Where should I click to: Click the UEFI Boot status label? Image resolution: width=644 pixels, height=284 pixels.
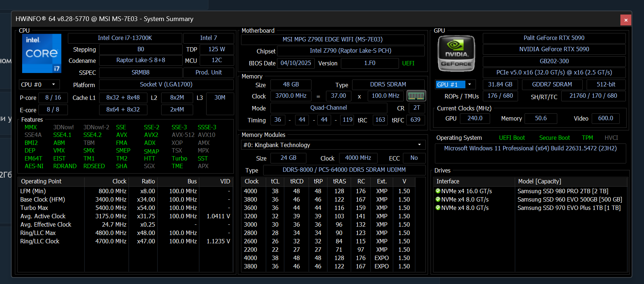(512, 138)
